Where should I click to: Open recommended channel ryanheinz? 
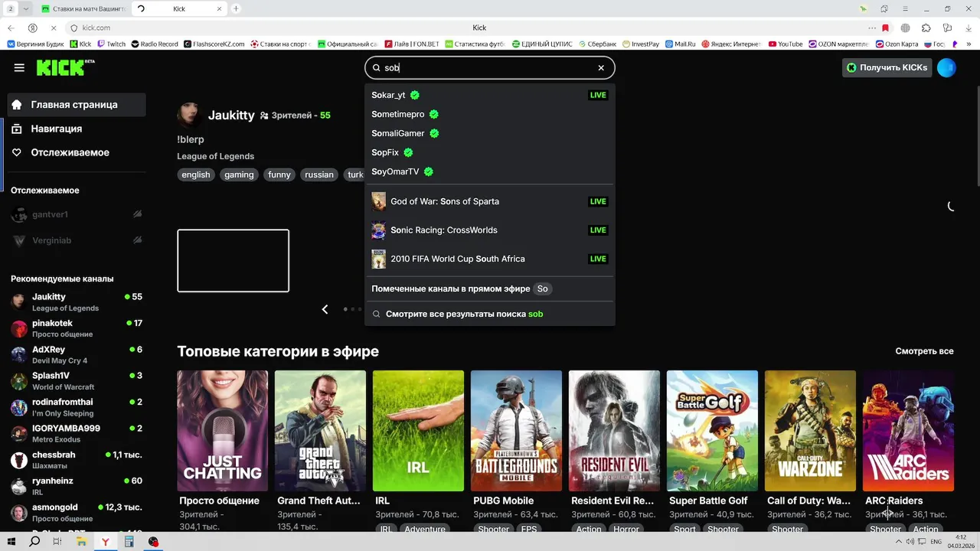[77, 486]
